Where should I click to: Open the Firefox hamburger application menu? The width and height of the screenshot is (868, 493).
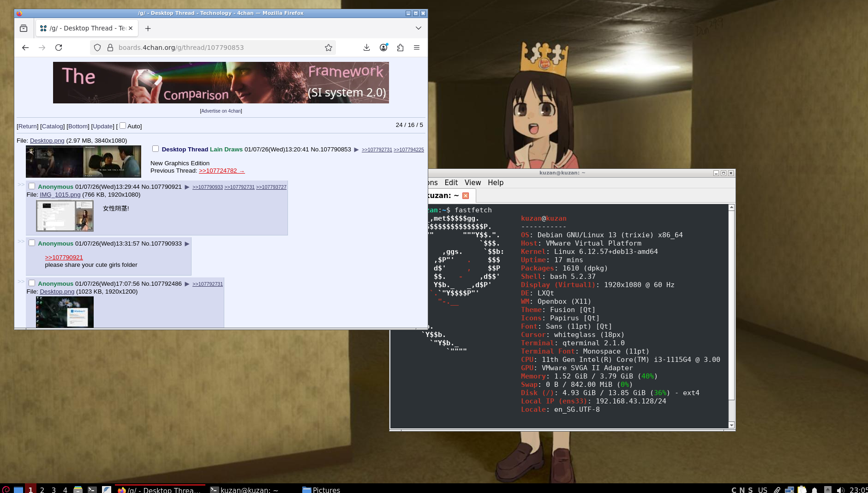coord(417,48)
